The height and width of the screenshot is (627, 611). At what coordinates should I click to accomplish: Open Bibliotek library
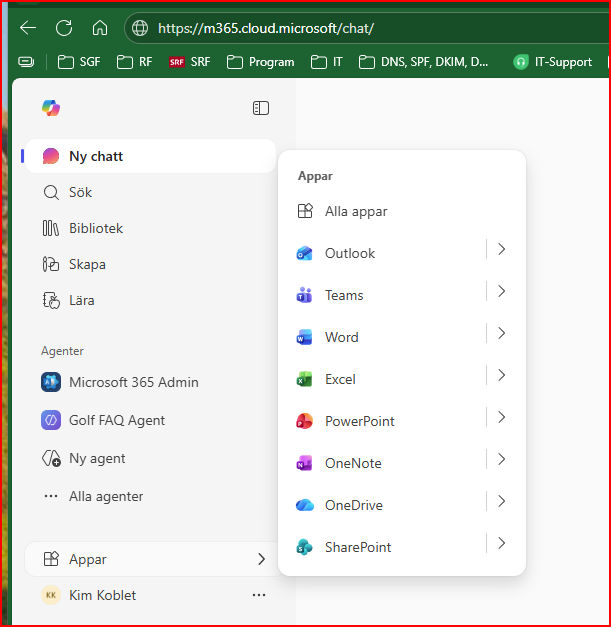(150, 228)
